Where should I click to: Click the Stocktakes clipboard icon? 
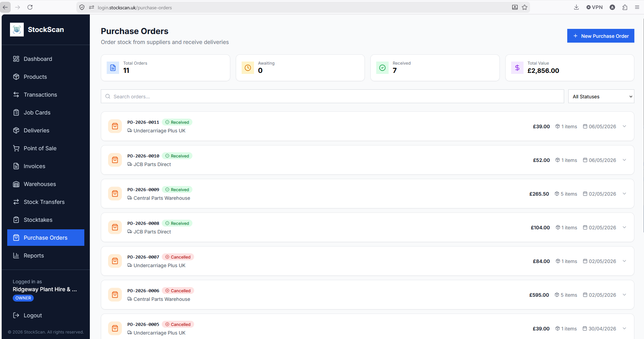pos(16,220)
